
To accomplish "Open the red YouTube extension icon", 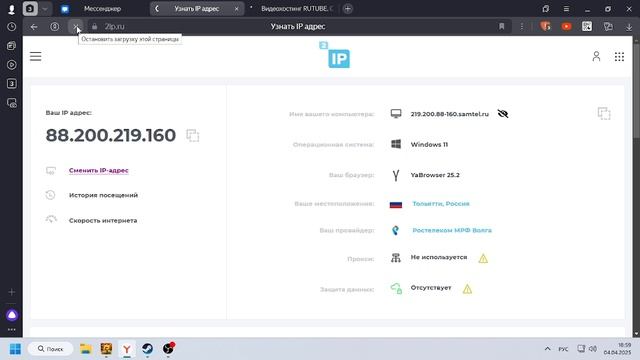I will (x=566, y=27).
